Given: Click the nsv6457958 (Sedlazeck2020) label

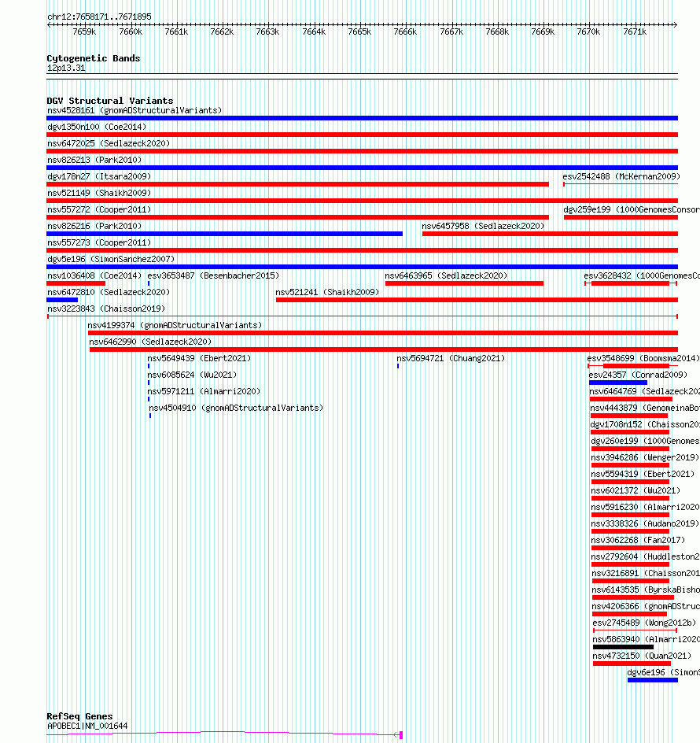Looking at the screenshot, I should coord(483,227).
